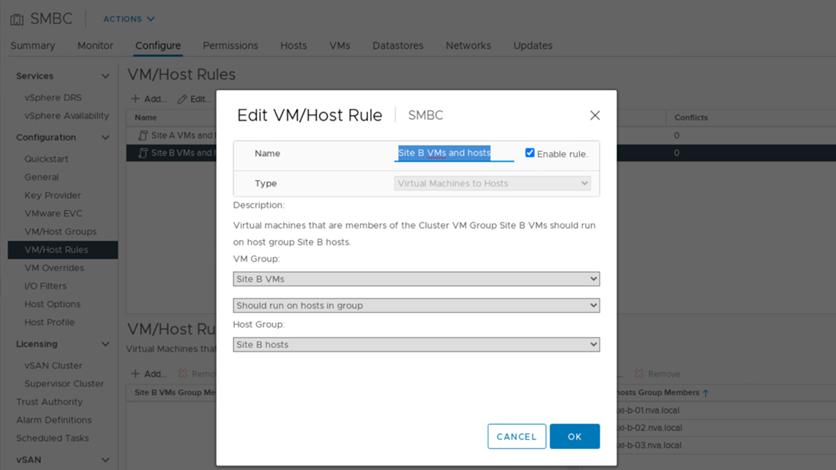
Task: Toggle the Enable rule checkbox
Action: [530, 153]
